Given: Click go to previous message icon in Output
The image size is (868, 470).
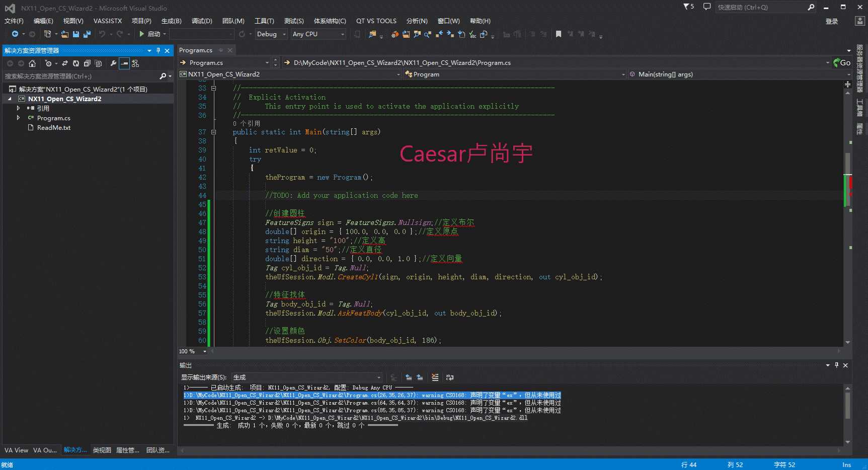Looking at the screenshot, I should [x=409, y=377].
